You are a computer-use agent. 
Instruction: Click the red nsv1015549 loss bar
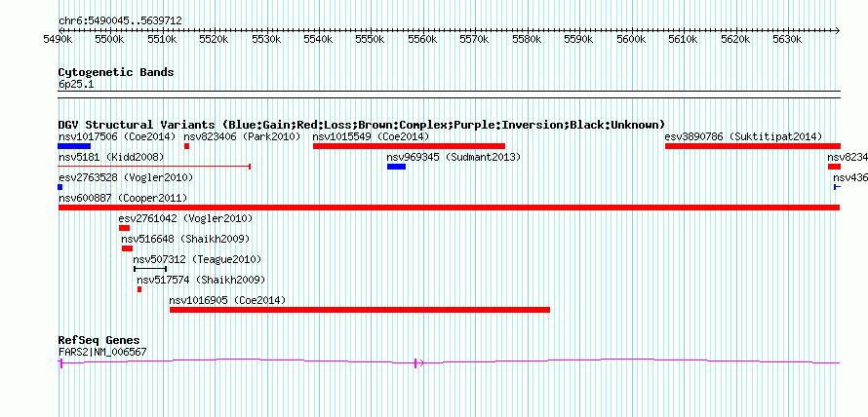[x=409, y=146]
